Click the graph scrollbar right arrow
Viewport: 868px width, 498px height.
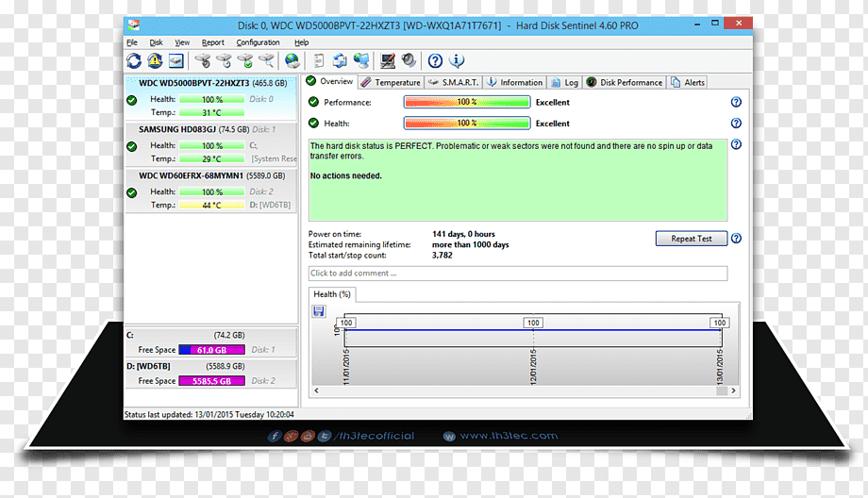733,390
